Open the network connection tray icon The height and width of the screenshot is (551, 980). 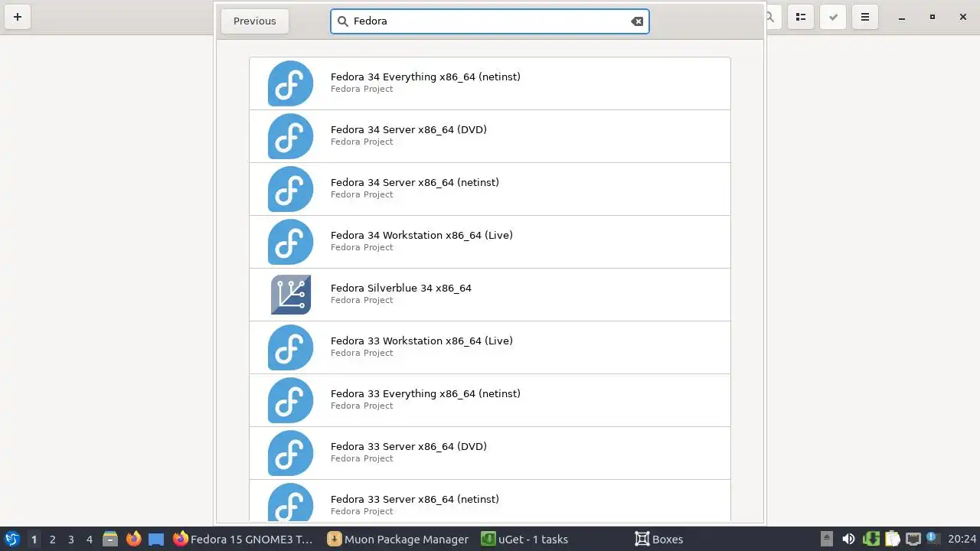click(x=913, y=540)
